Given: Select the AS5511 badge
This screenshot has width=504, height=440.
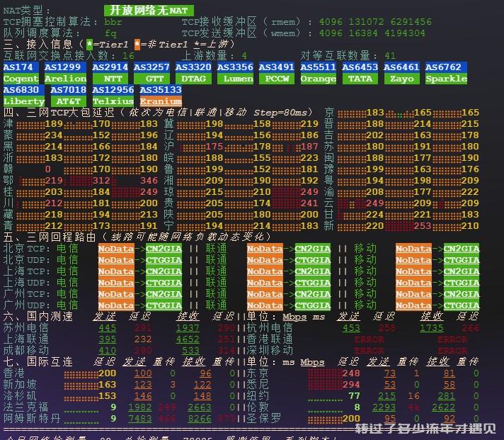Looking at the screenshot, I should (319, 67).
